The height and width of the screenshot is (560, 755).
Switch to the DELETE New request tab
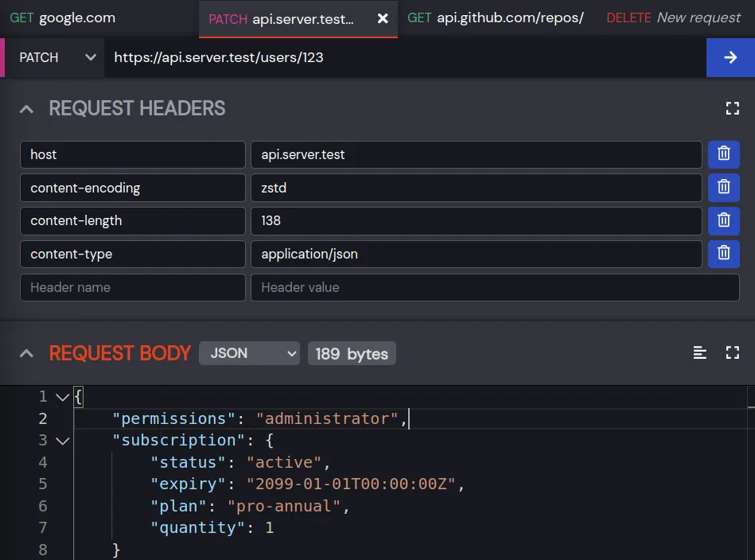point(673,18)
